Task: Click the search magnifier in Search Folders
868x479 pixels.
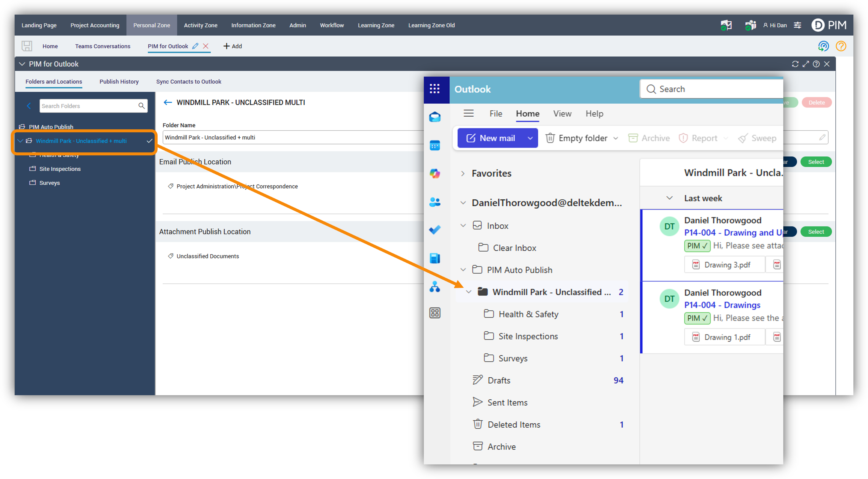Action: click(x=141, y=106)
